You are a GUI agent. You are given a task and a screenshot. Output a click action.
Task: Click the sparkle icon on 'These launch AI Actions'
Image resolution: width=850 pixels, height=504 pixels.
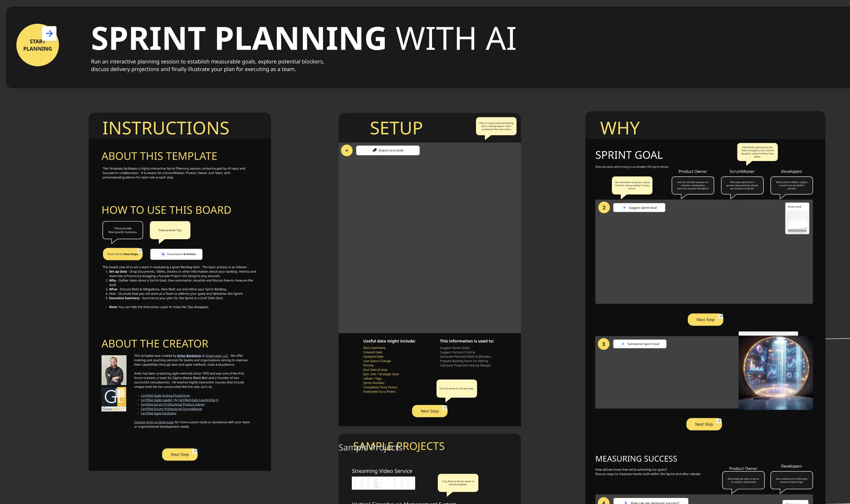(x=163, y=254)
